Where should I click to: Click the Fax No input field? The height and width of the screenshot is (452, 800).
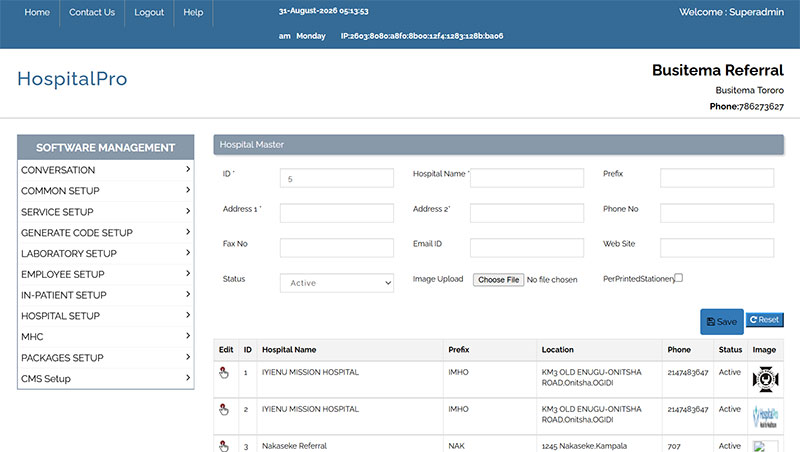tap(337, 248)
